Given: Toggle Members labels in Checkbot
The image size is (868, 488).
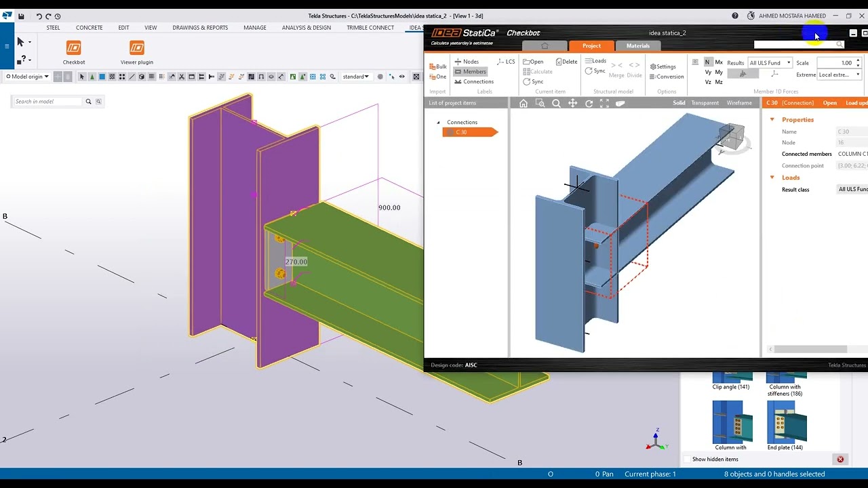Looking at the screenshot, I should tap(470, 71).
